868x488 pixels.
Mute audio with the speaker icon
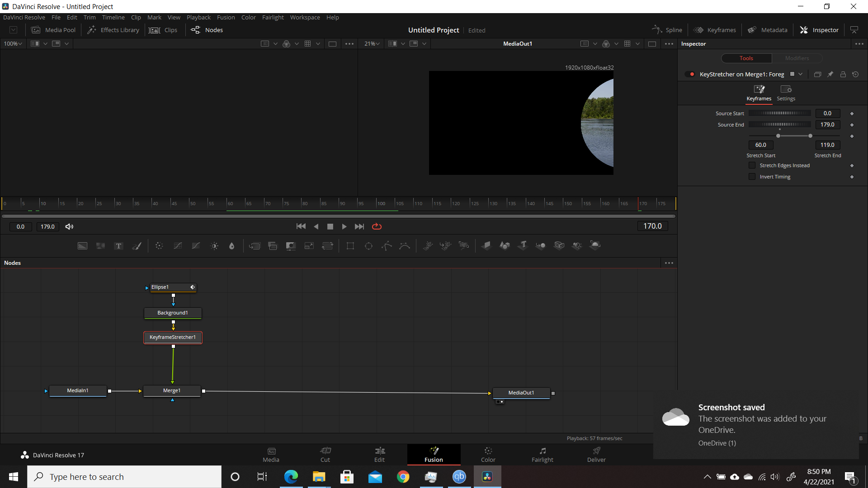[x=69, y=227]
